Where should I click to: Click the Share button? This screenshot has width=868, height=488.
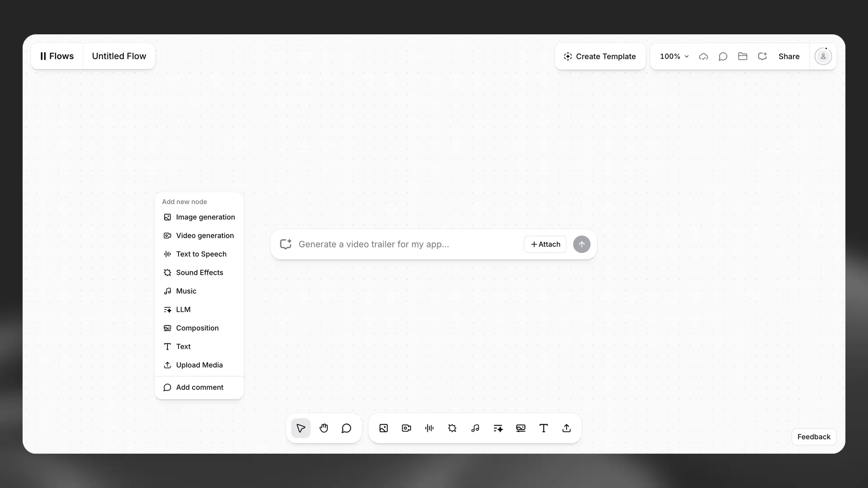coord(789,56)
